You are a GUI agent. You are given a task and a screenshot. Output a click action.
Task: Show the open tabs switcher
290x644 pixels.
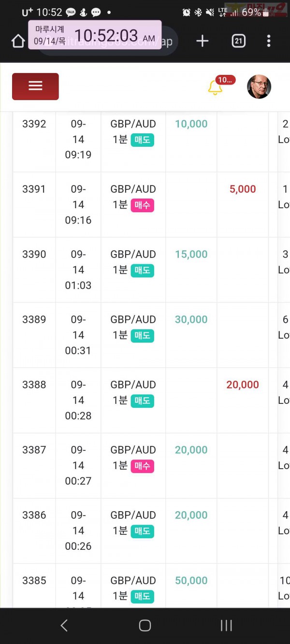point(238,41)
